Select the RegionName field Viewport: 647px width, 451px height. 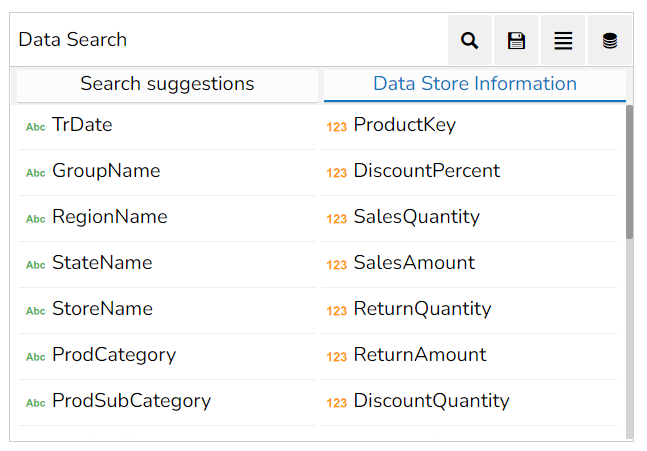(x=167, y=217)
